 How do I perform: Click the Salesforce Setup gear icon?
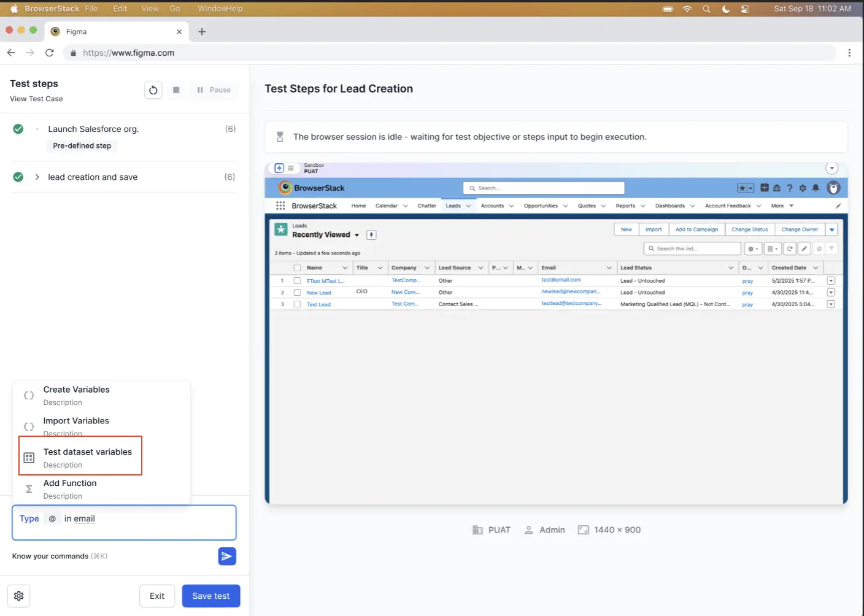tap(802, 188)
